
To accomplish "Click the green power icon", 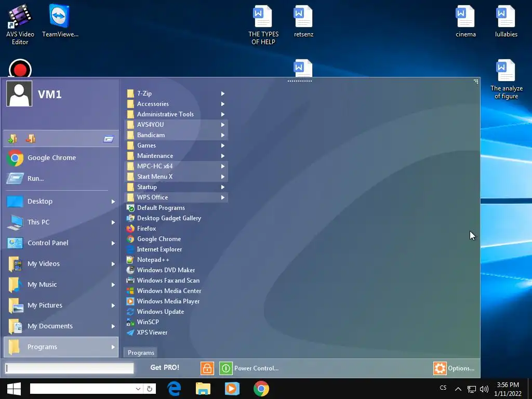I will pyautogui.click(x=225, y=368).
